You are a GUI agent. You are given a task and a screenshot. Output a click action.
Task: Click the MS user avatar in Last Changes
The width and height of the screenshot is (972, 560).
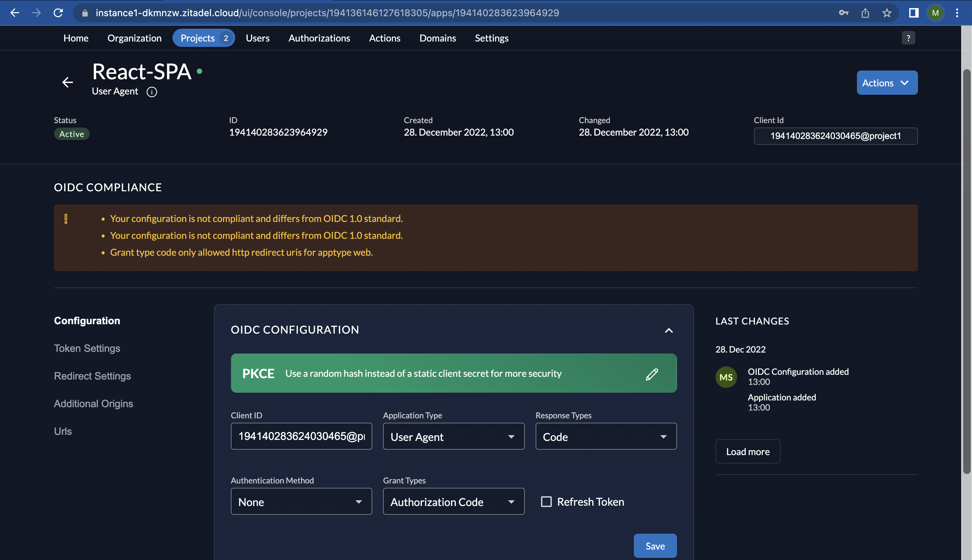(x=726, y=377)
